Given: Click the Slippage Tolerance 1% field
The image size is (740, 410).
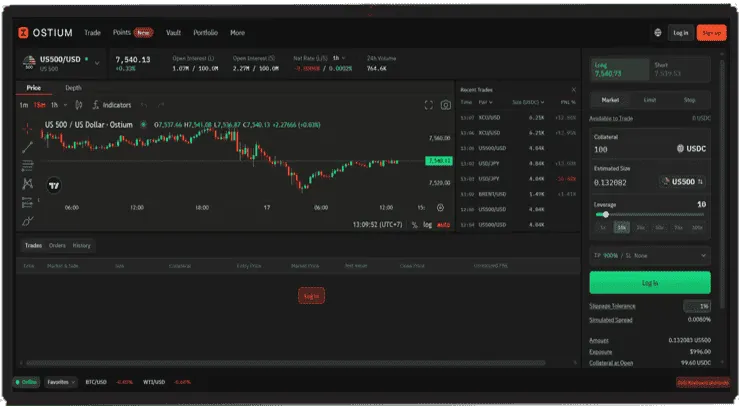Looking at the screenshot, I should pos(697,306).
